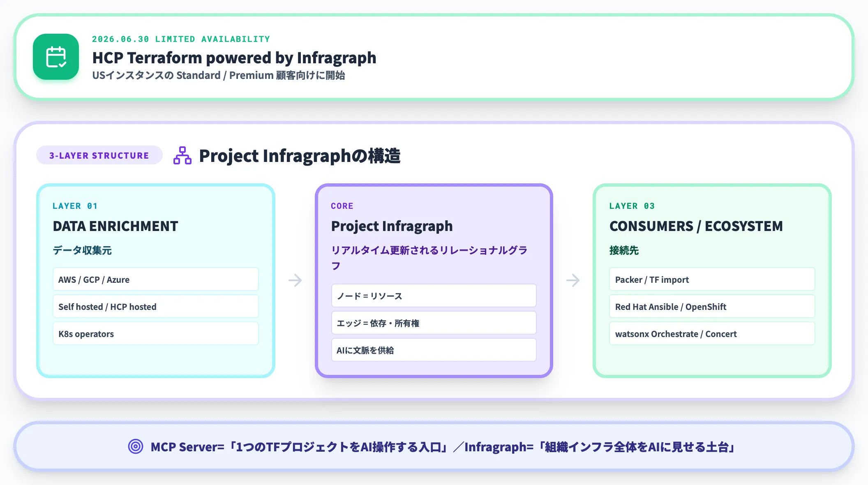
Task: Select the Packer / TF import item
Action: pos(712,279)
